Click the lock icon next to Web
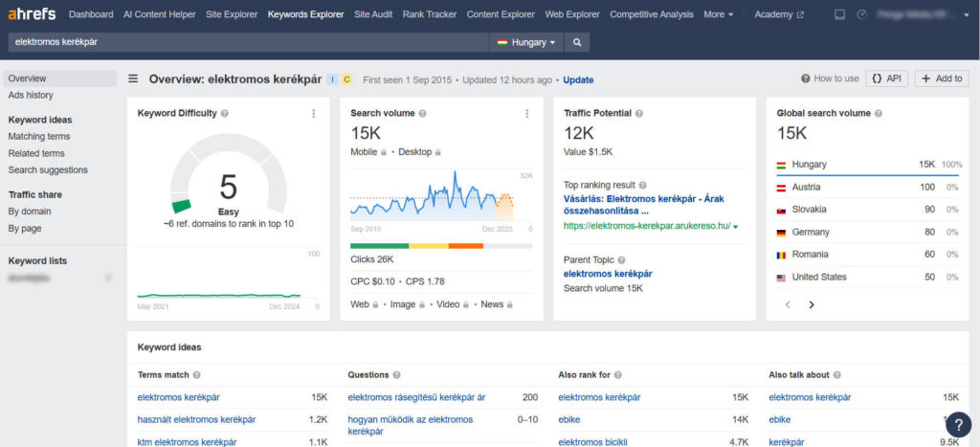This screenshot has width=980, height=447. (375, 305)
